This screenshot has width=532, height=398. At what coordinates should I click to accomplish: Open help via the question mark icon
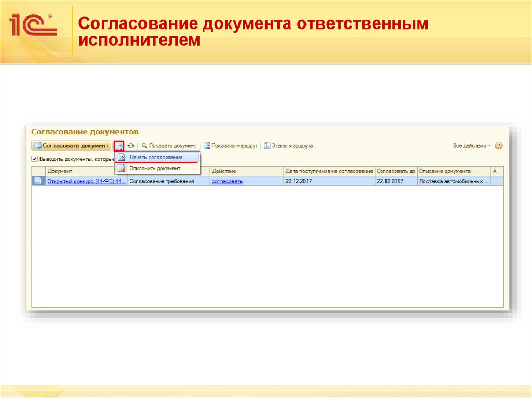tap(499, 146)
